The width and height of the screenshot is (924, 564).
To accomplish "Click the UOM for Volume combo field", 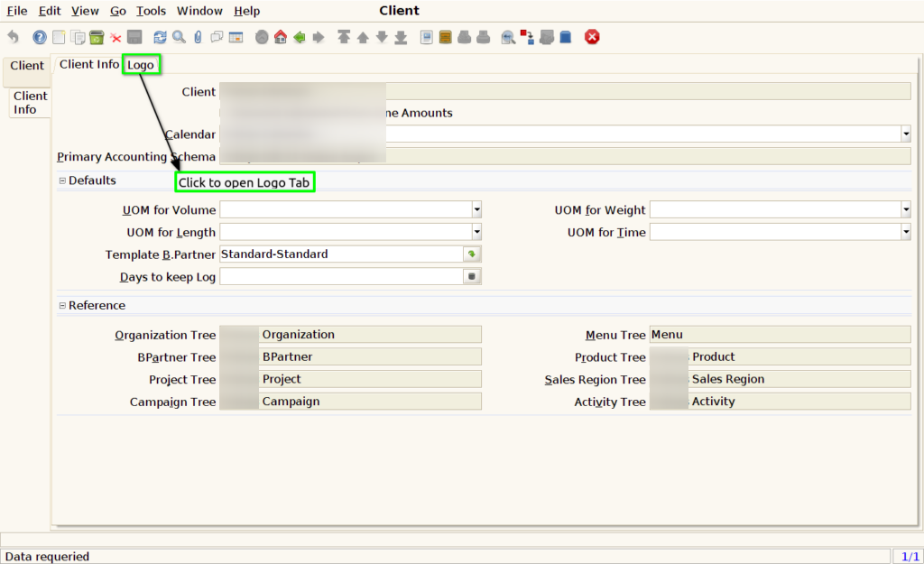I will [346, 209].
